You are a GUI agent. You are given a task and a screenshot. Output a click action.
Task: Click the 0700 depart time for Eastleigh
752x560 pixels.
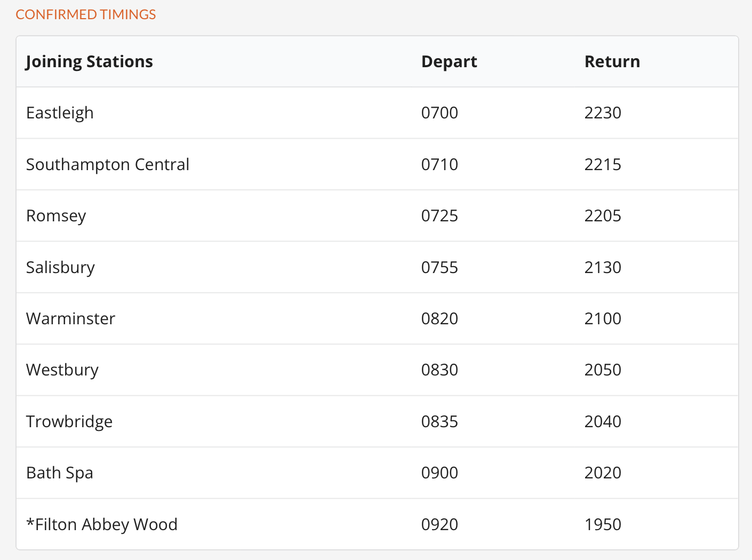point(439,113)
